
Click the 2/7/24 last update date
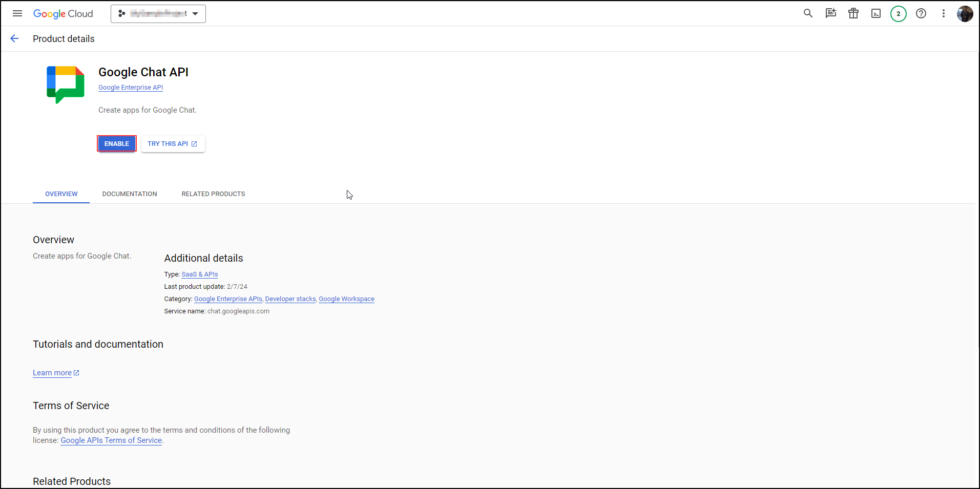click(237, 287)
